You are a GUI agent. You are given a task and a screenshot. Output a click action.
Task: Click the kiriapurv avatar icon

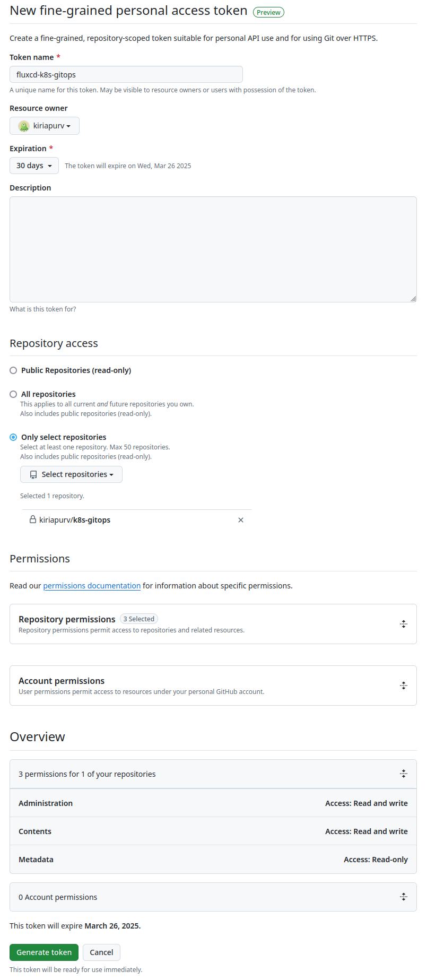[23, 126]
